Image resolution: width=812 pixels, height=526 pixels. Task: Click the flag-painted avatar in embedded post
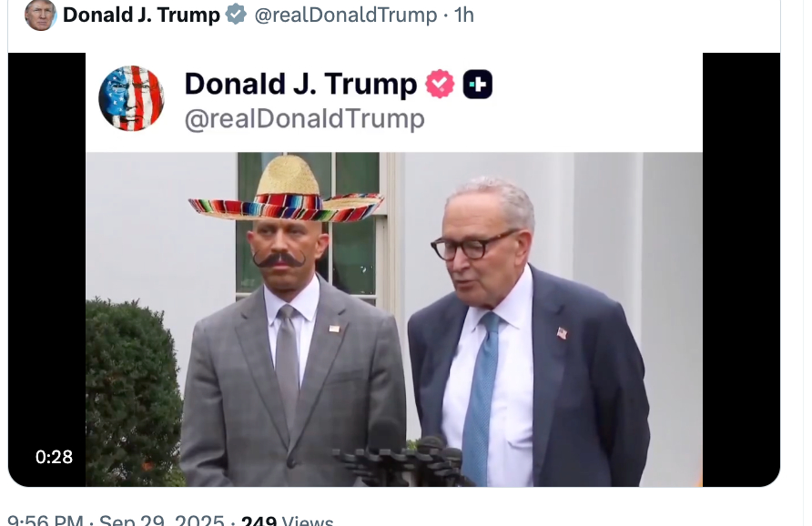click(x=131, y=98)
